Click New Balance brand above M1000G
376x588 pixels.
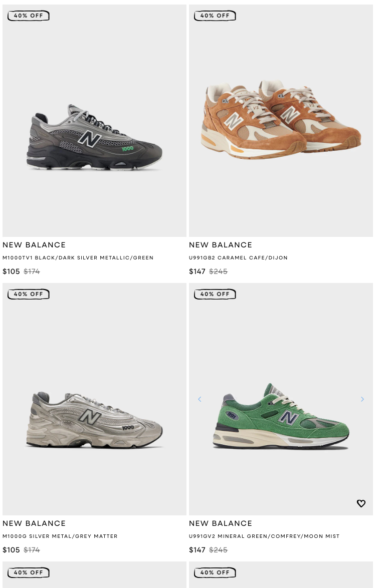click(34, 523)
